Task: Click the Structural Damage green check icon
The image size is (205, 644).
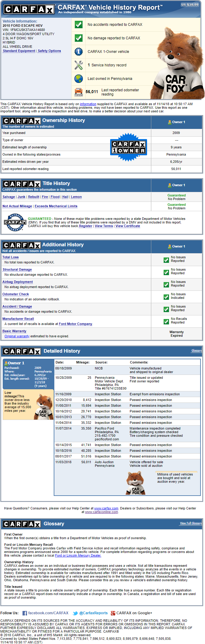Action: (166, 272)
